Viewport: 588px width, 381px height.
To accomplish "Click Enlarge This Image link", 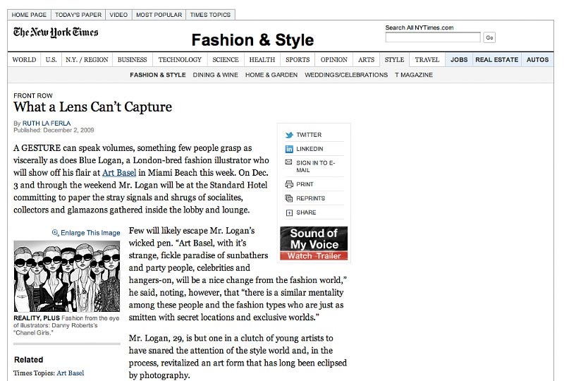I will [90, 233].
